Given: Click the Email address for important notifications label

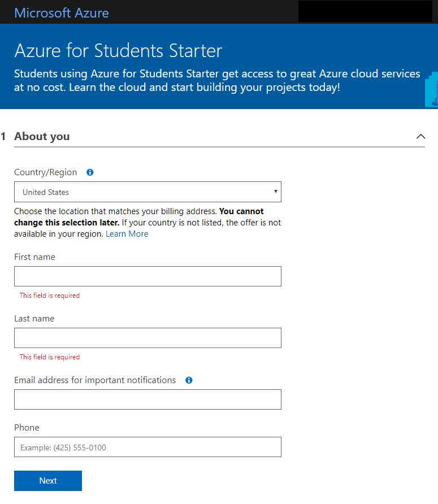Looking at the screenshot, I should pyautogui.click(x=95, y=380).
